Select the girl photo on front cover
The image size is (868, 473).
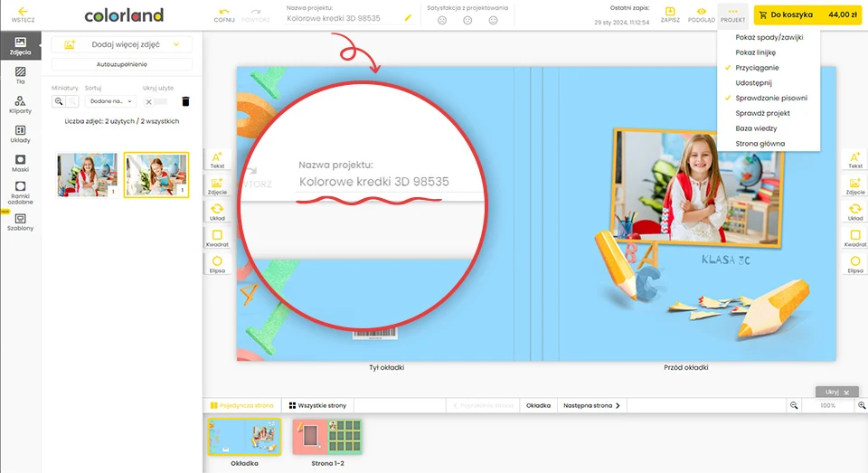(x=699, y=186)
